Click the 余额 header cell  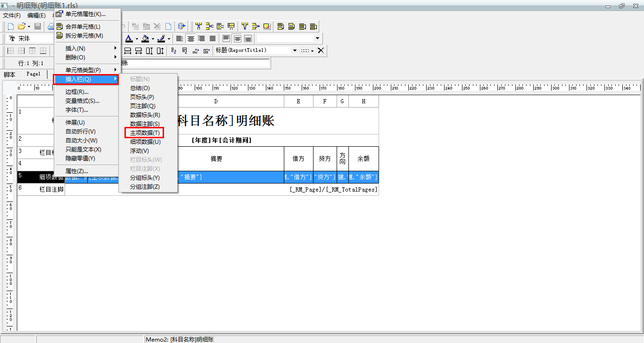363,159
